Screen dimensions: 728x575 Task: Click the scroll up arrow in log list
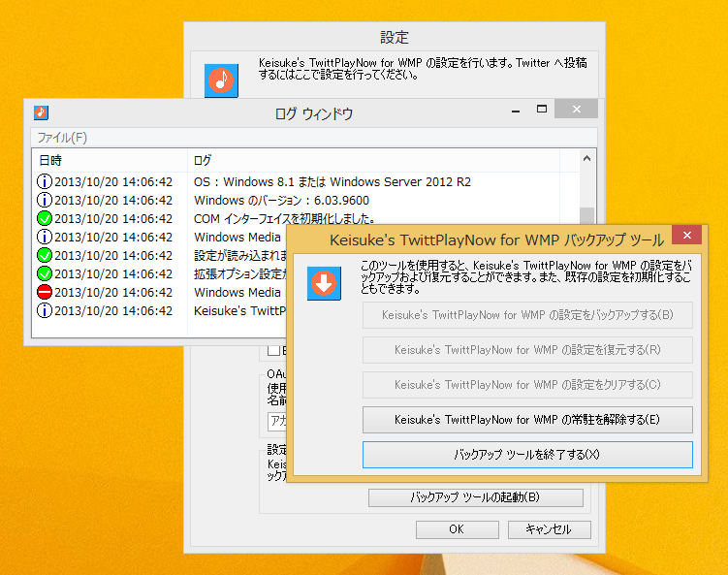(x=586, y=158)
